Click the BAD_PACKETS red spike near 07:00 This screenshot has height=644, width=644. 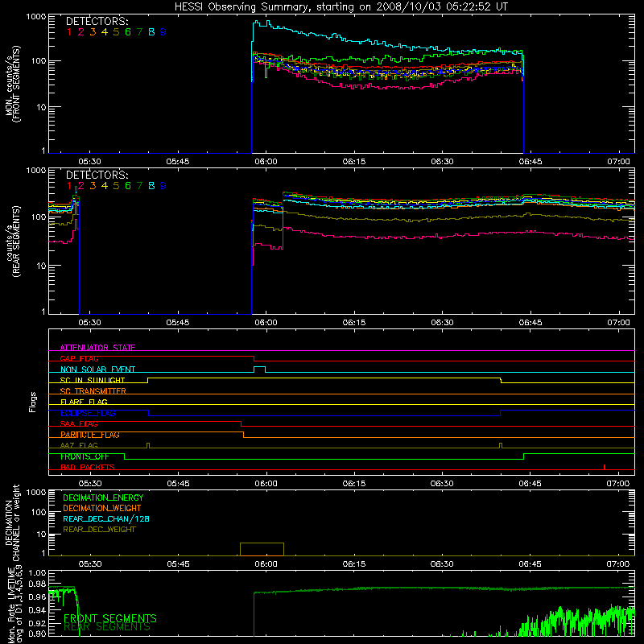click(x=605, y=467)
